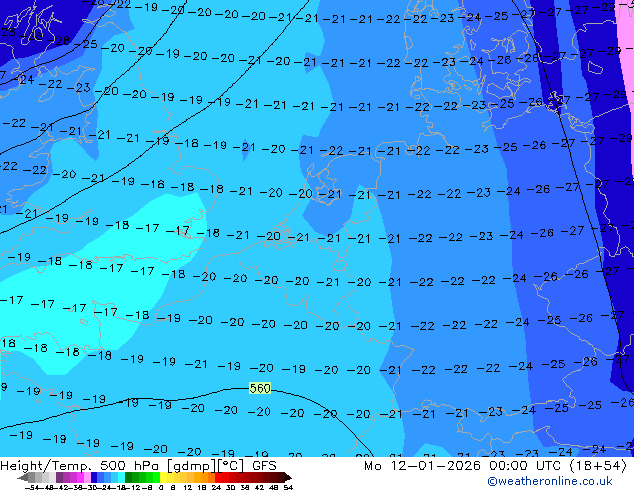The width and height of the screenshot is (634, 490).
Task: Open the weatheronline.co.uk copyright link
Action: pos(550,481)
